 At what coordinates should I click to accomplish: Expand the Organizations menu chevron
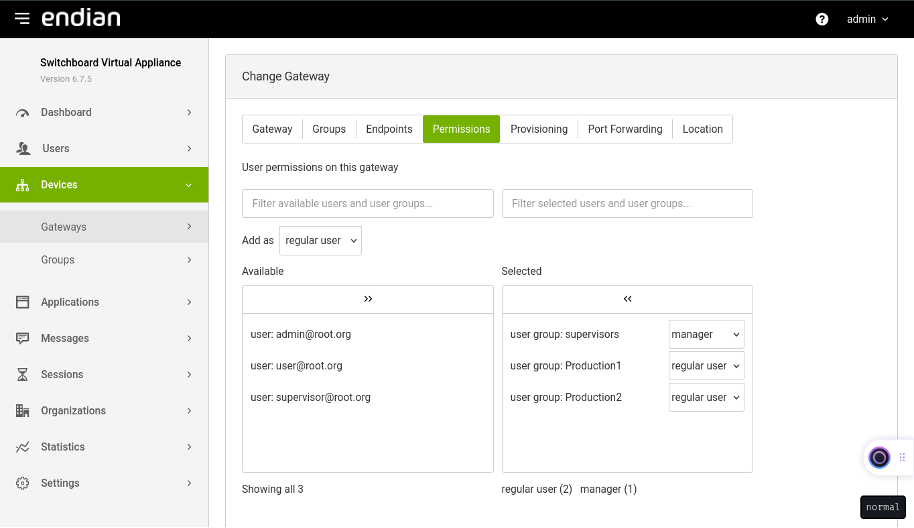189,410
